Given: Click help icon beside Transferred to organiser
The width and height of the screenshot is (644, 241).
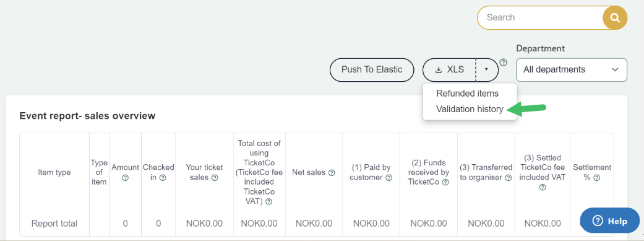Looking at the screenshot, I should tap(508, 178).
